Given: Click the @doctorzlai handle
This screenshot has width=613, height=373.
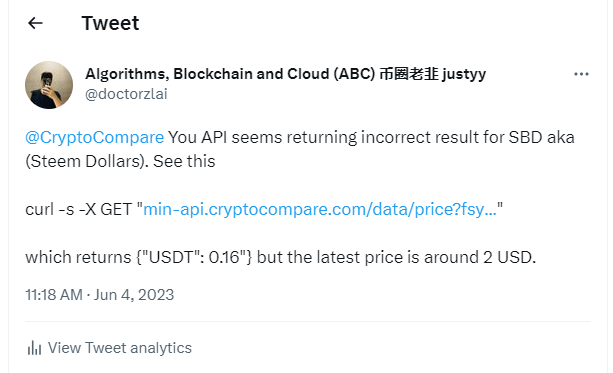Looking at the screenshot, I should pyautogui.click(x=126, y=94).
